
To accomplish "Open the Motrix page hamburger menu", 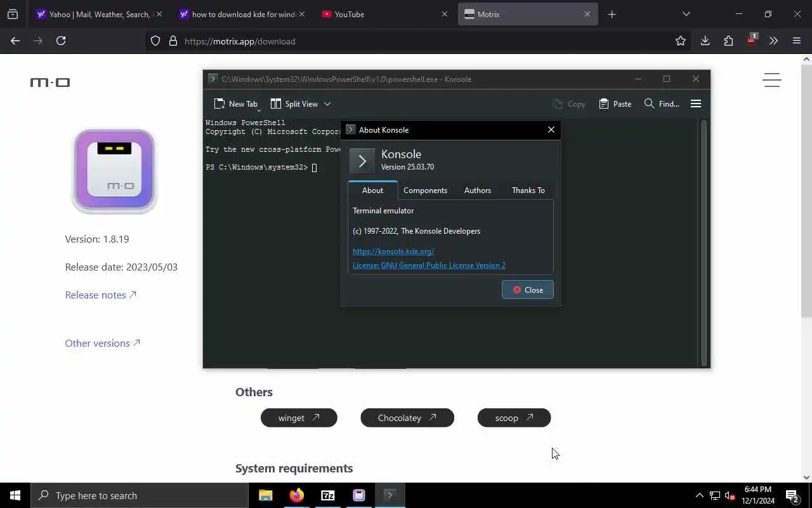I will (771, 79).
